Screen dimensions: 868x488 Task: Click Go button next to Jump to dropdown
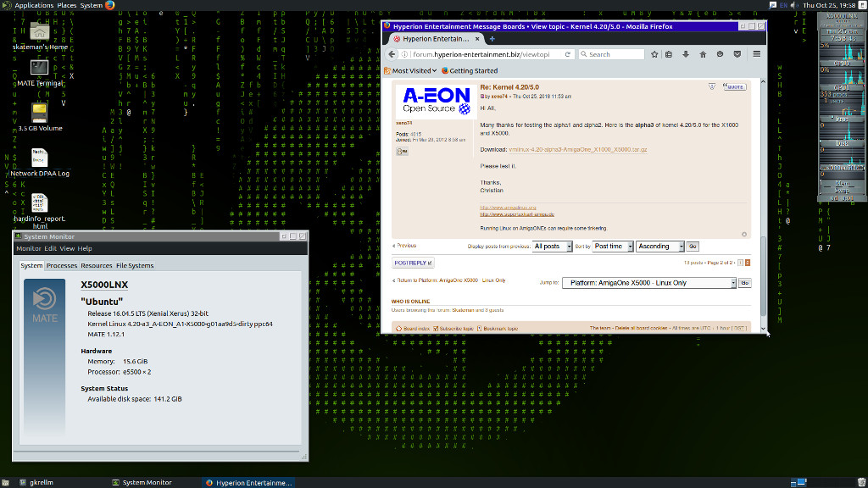(x=744, y=283)
